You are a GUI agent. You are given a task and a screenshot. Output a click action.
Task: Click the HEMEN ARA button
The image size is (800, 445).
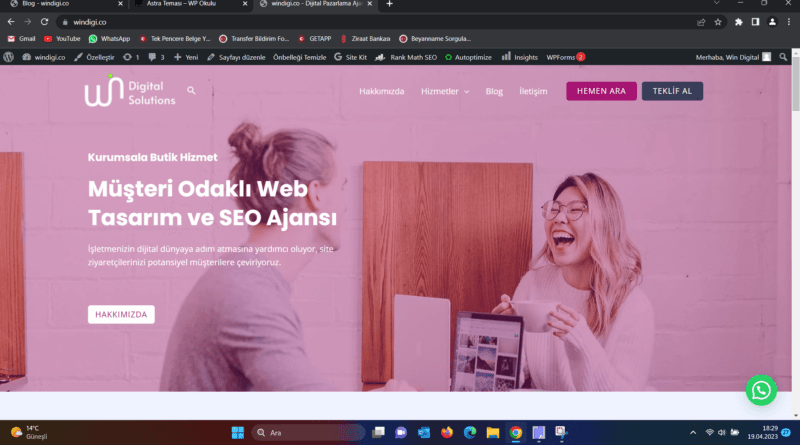coord(601,91)
